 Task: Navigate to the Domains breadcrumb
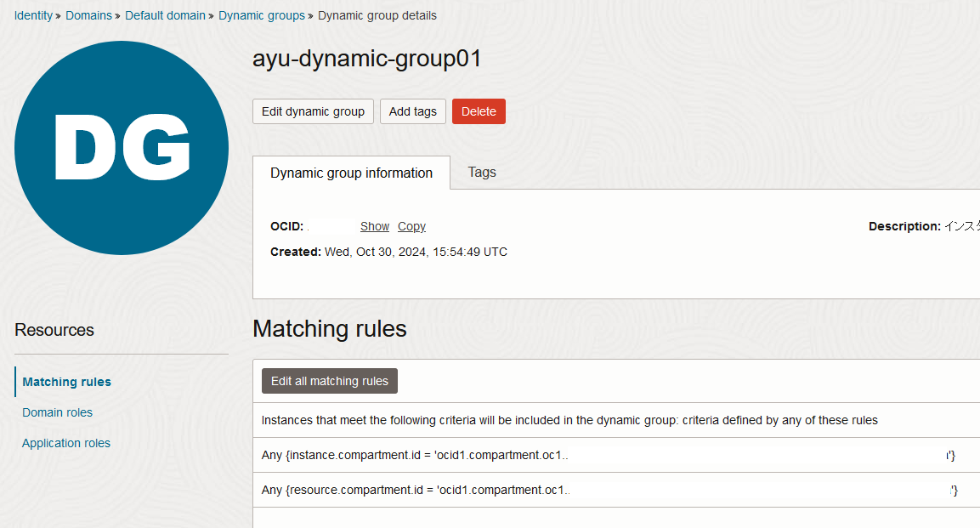coord(88,14)
